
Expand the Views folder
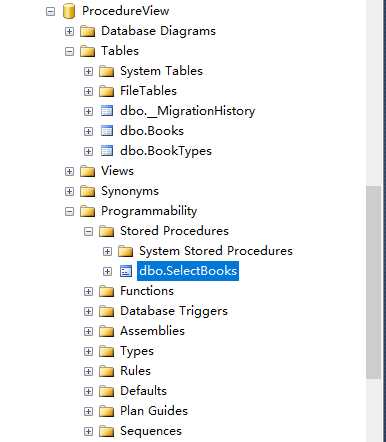click(69, 171)
